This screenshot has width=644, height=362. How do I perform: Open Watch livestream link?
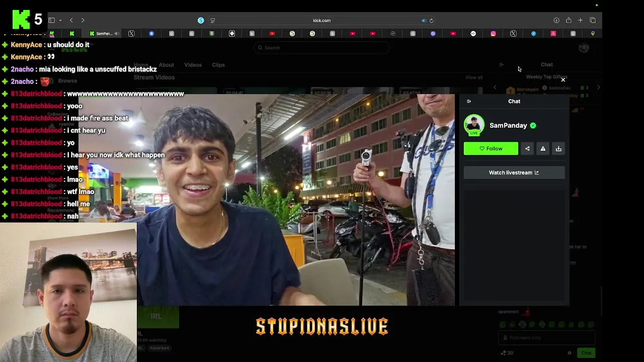click(514, 172)
